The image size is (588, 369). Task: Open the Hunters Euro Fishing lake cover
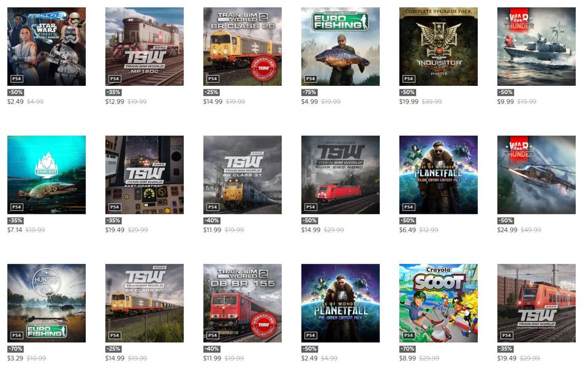47,303
